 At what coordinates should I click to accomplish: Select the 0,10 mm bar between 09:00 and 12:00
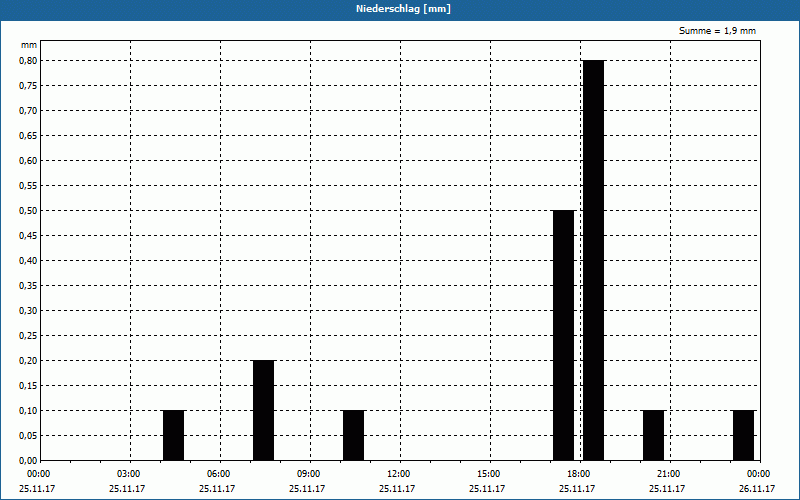[x=354, y=435]
